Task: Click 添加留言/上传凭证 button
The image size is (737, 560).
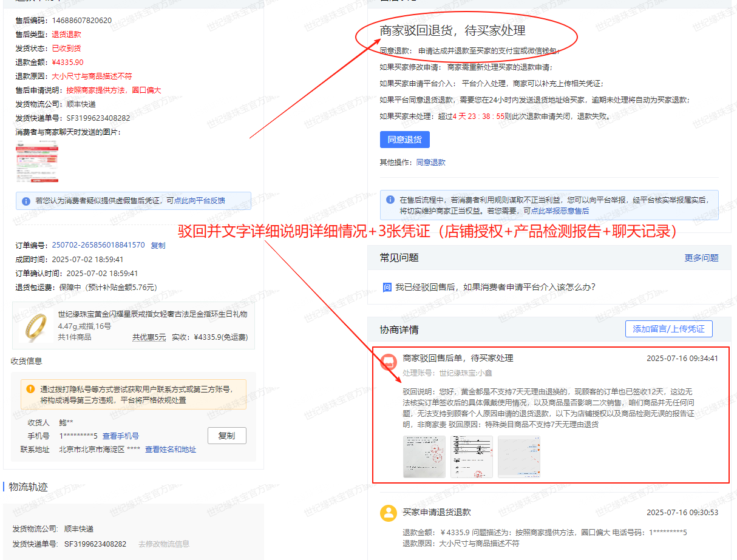Action: coord(668,329)
